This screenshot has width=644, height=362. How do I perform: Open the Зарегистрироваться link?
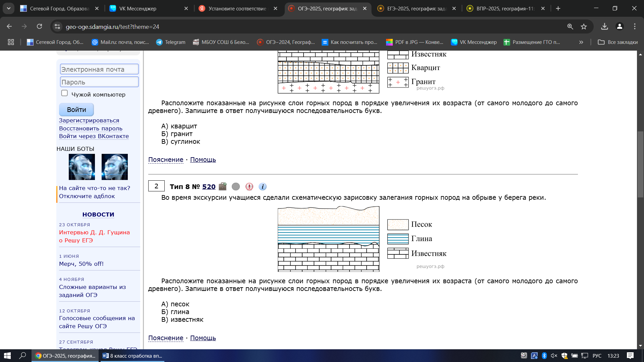89,120
